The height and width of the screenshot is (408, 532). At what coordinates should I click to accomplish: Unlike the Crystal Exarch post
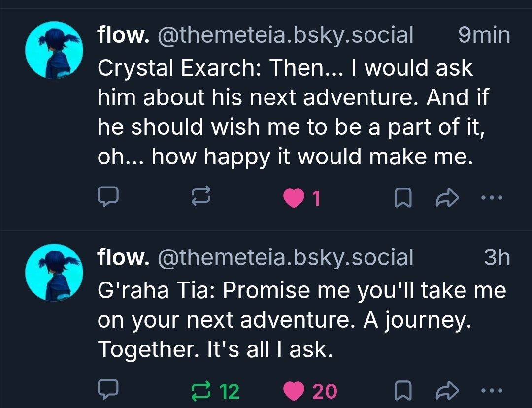pos(294,198)
